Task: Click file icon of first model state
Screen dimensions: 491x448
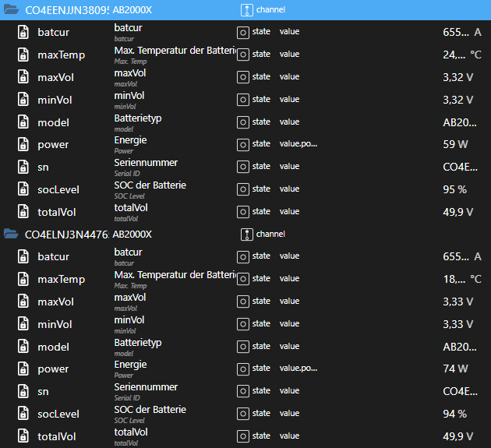Action: (x=23, y=122)
